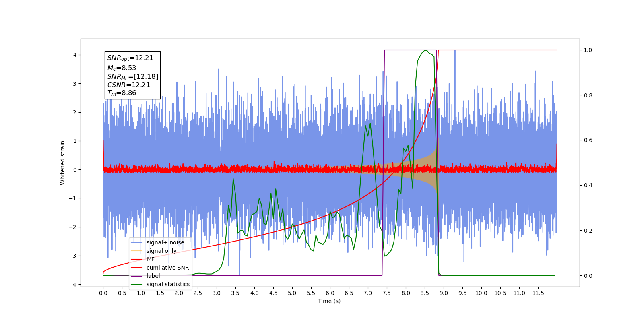Click the 1.0 tick on time axis
Image resolution: width=644 pixels, height=322 pixels.
[x=141, y=293]
